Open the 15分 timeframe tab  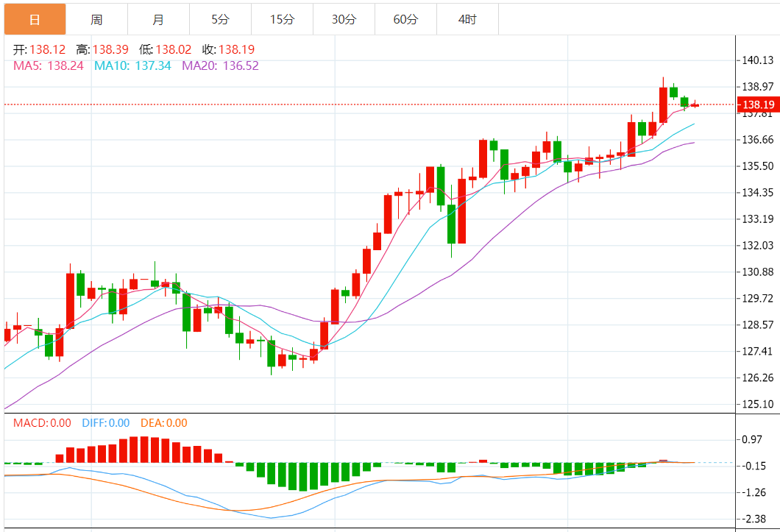tap(282, 19)
